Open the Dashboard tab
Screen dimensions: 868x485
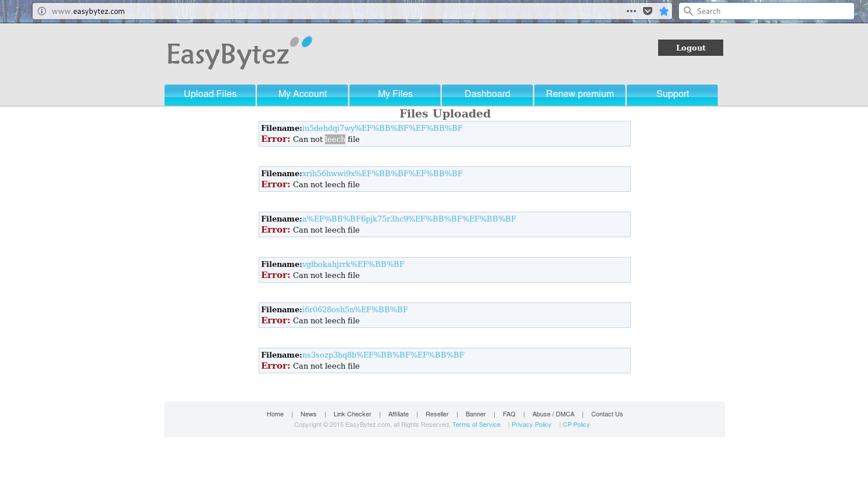[x=487, y=95]
